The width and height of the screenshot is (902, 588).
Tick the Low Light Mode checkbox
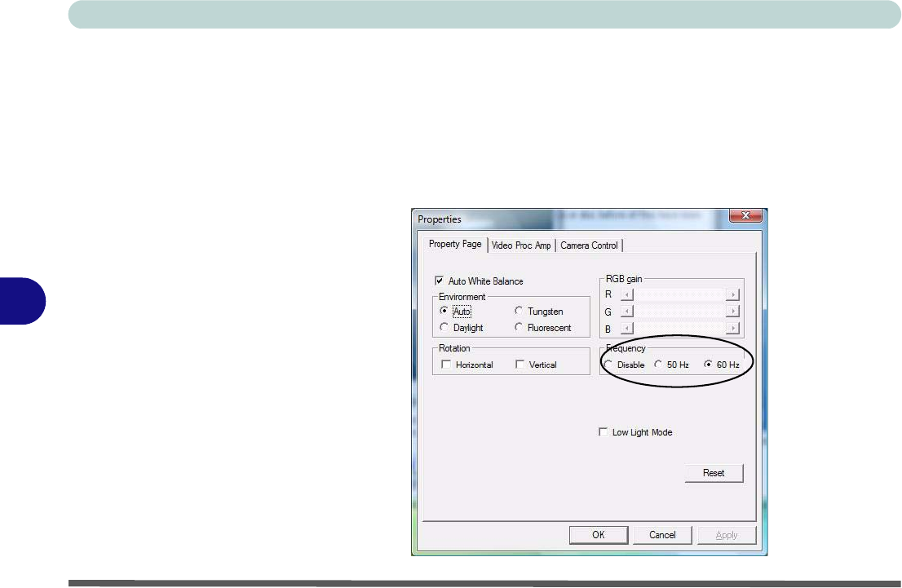[x=603, y=432]
